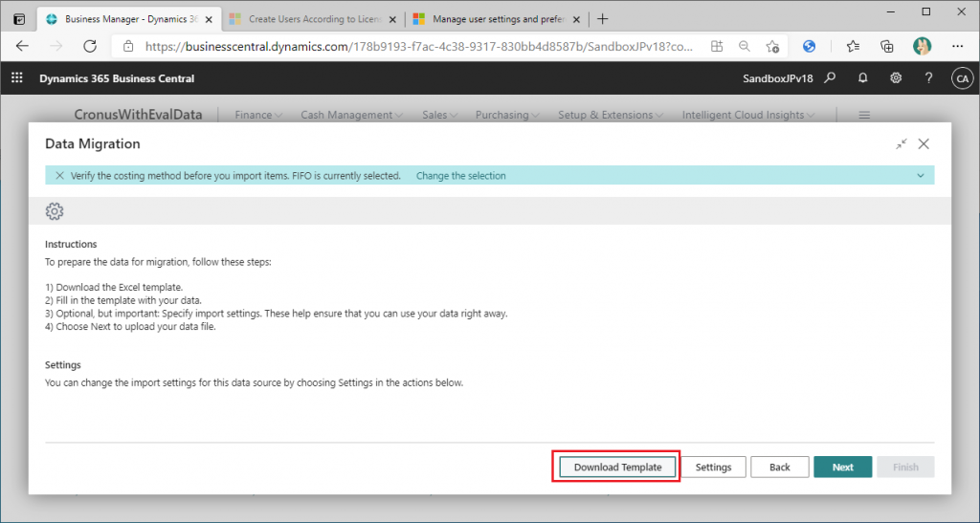This screenshot has width=980, height=523.
Task: Close the Manage user settings tab
Action: pos(576,19)
